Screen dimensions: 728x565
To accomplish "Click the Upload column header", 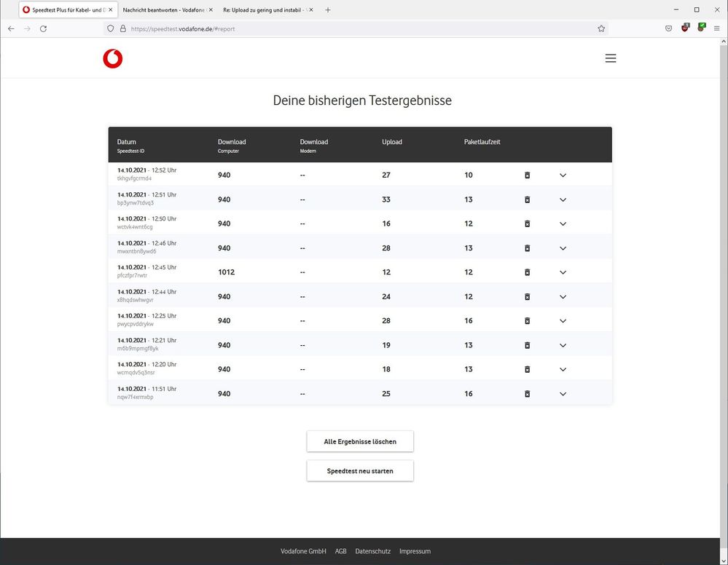I will click(392, 142).
